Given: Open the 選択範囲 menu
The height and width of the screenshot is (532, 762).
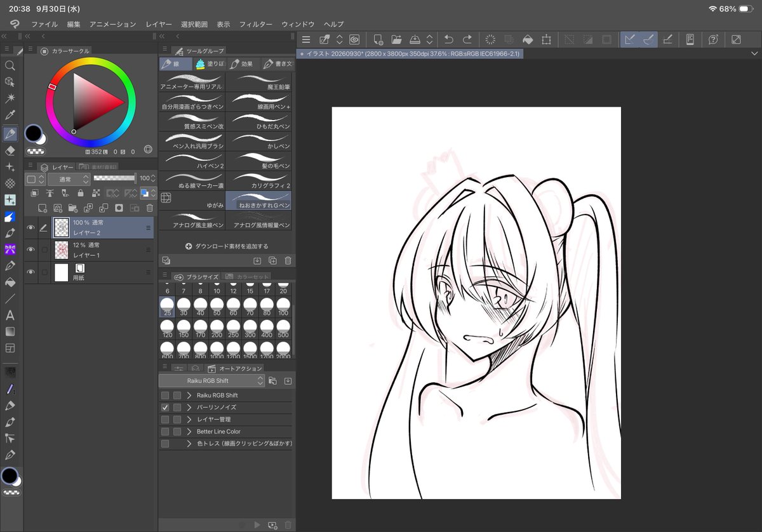Looking at the screenshot, I should pos(194,24).
